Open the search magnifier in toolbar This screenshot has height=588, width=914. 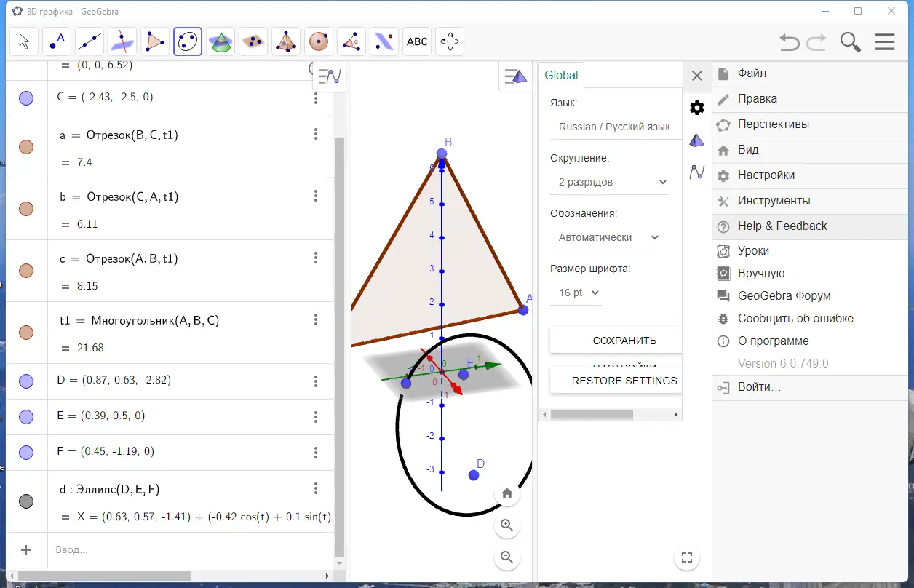pyautogui.click(x=850, y=42)
